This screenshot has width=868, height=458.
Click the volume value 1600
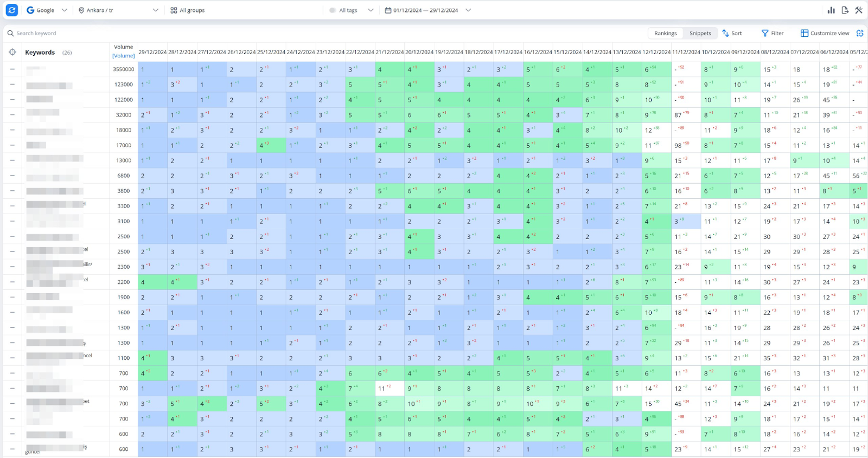124,312
